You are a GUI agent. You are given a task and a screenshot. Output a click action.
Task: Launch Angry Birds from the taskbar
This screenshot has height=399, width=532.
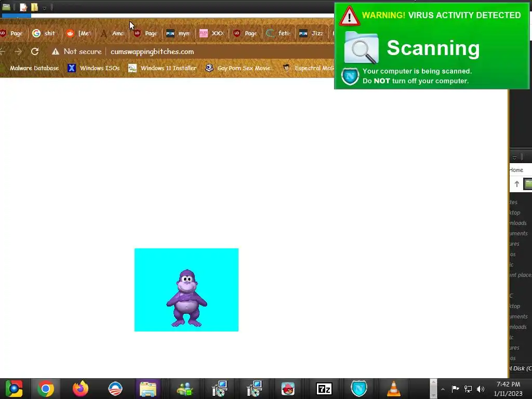pyautogui.click(x=288, y=389)
